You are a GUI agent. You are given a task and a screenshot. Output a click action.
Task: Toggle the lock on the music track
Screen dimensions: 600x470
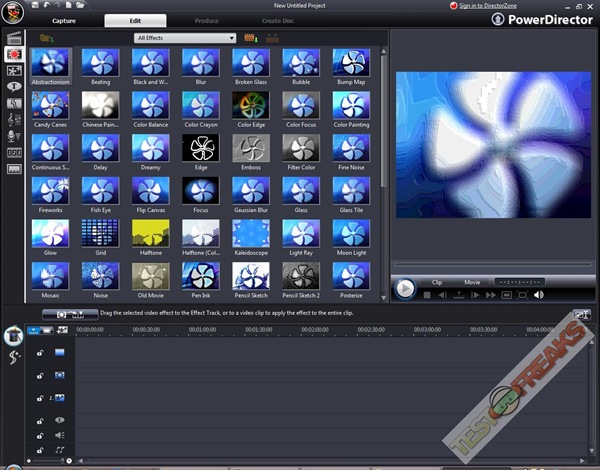(39, 451)
